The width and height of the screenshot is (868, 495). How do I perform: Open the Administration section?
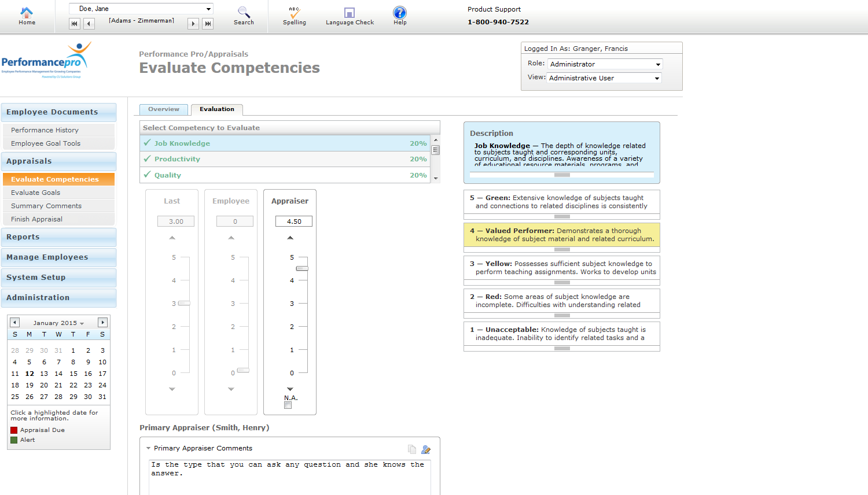(58, 298)
